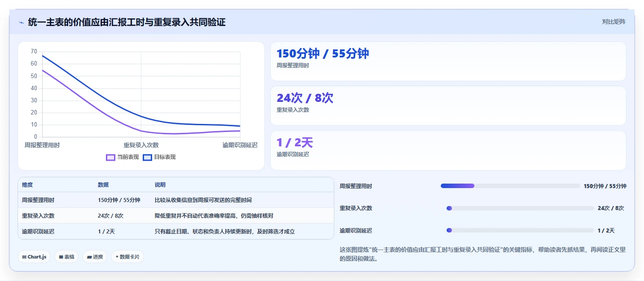The width and height of the screenshot is (644, 281).
Task: Click the description starting with 只有截止日期
Action: 225,232
